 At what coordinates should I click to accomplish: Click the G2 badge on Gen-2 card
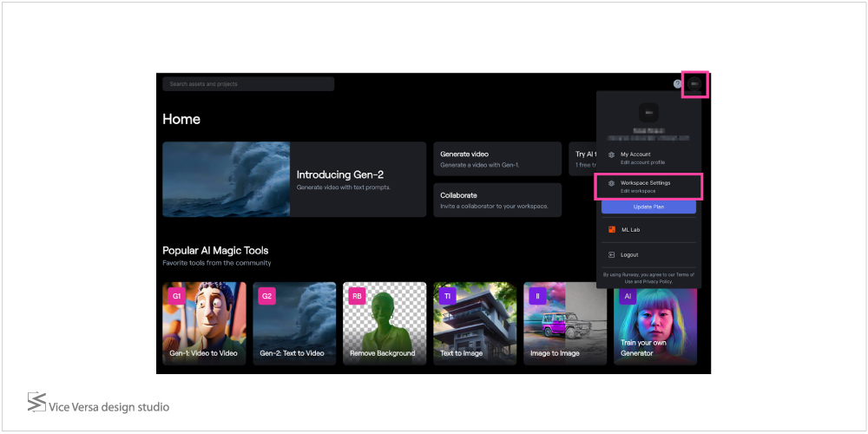pyautogui.click(x=266, y=296)
